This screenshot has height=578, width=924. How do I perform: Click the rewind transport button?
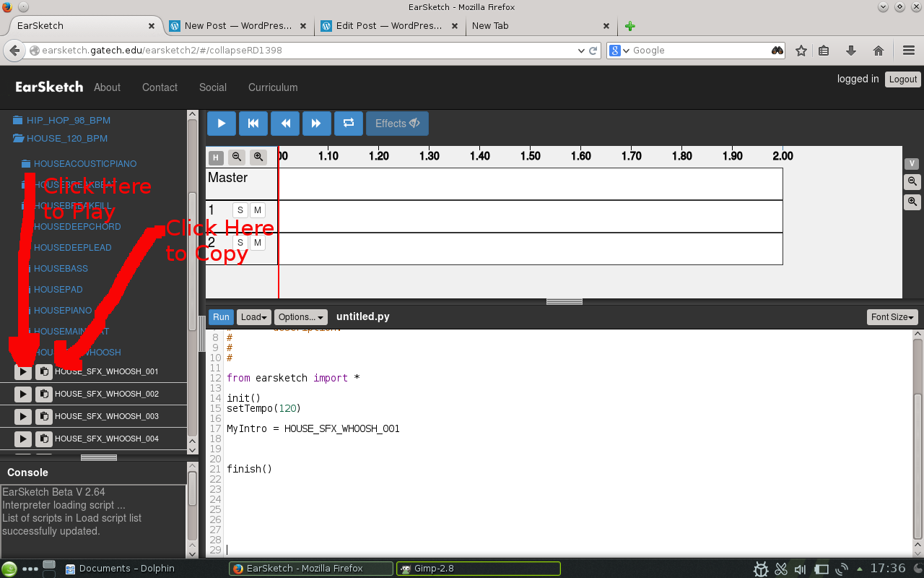(x=285, y=124)
